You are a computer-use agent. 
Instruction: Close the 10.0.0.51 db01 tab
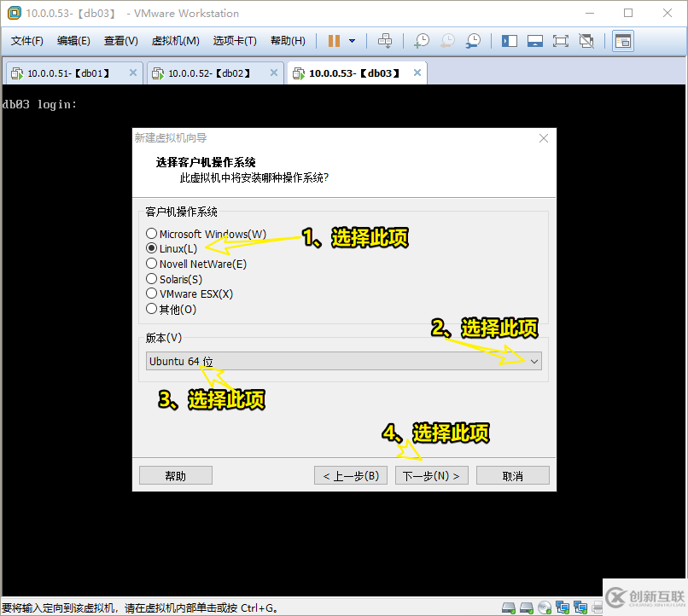click(133, 73)
